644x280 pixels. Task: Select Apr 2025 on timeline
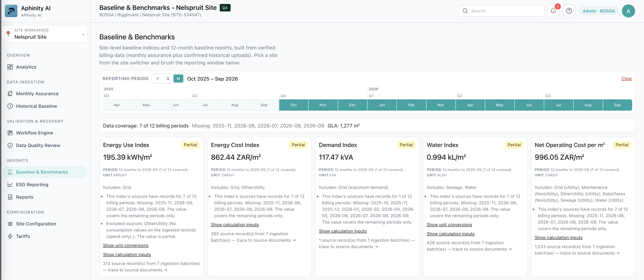[116, 105]
